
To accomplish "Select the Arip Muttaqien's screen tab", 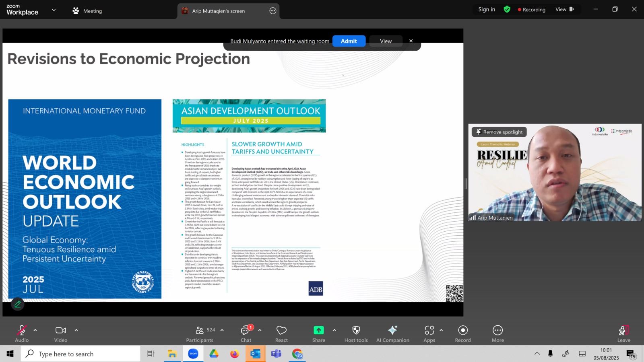I will point(219,11).
